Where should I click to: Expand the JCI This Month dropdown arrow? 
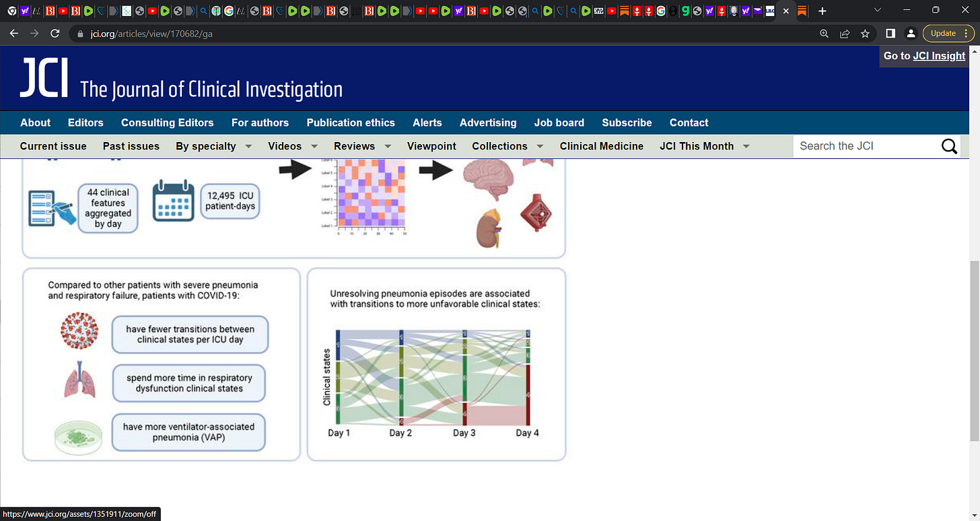[746, 146]
